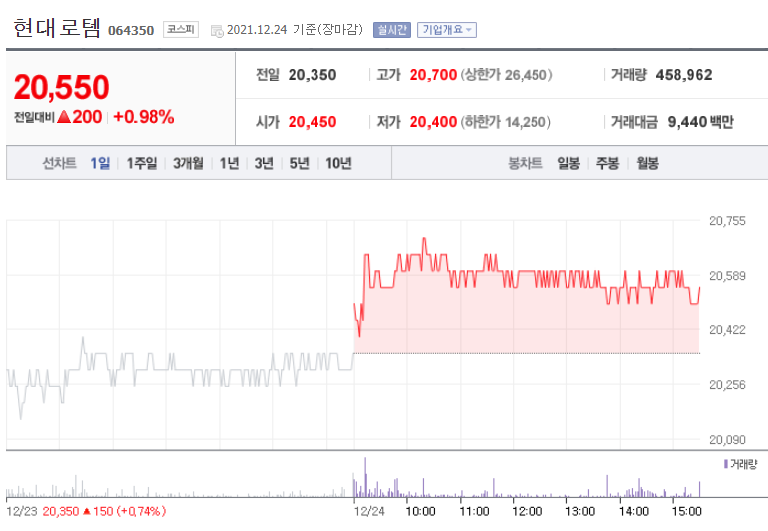Click the 거래량 volume legend marker
The height and width of the screenshot is (531, 768).
pos(726,463)
